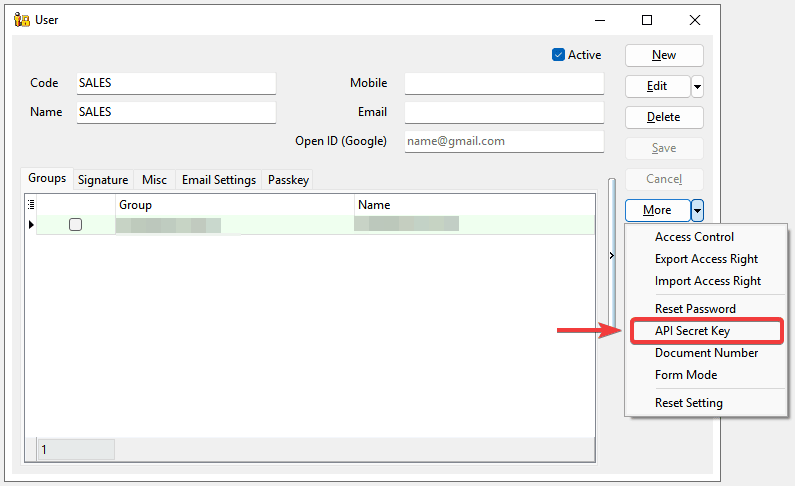Click the User window title icon

[21, 20]
